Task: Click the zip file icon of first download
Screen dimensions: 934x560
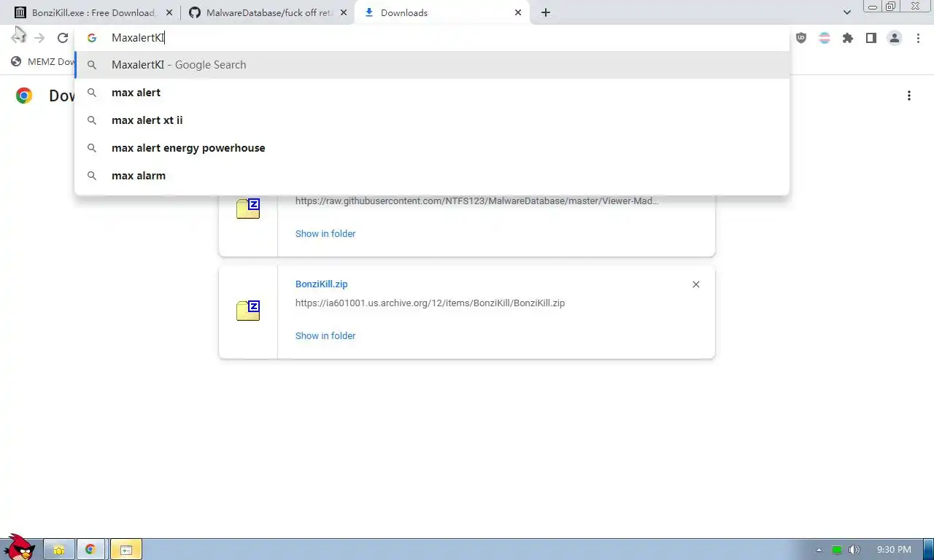Action: coord(248,209)
